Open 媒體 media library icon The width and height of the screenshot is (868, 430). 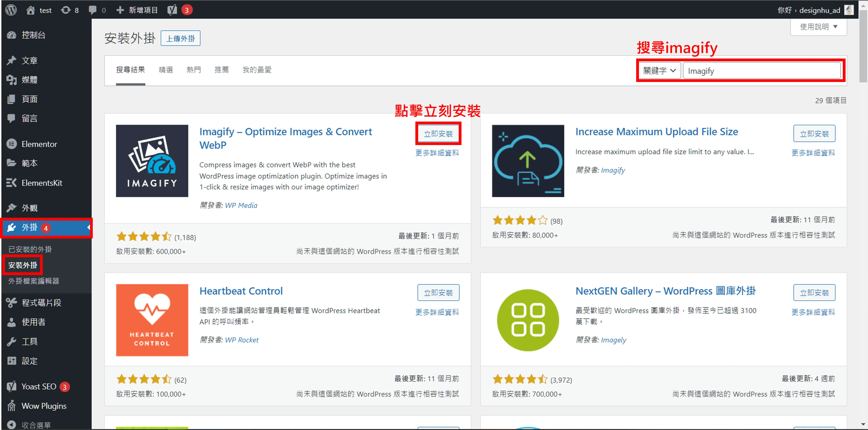pyautogui.click(x=11, y=80)
